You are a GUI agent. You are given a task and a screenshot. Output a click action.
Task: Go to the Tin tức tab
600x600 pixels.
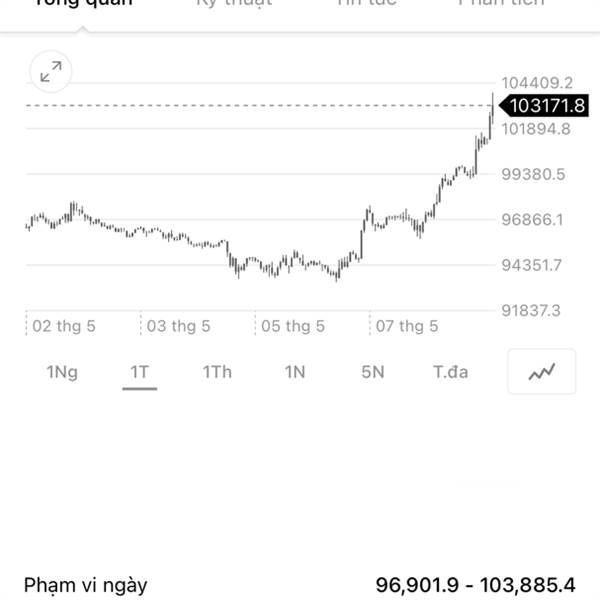tap(367, 3)
